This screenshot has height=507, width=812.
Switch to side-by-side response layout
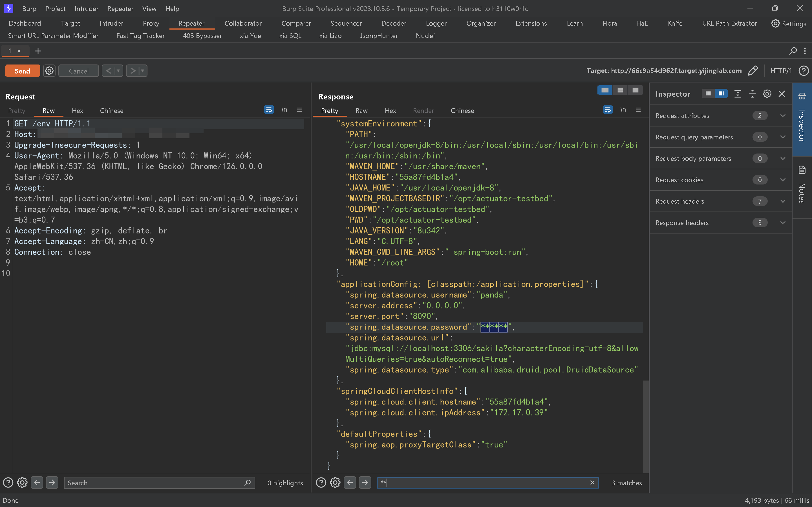605,90
